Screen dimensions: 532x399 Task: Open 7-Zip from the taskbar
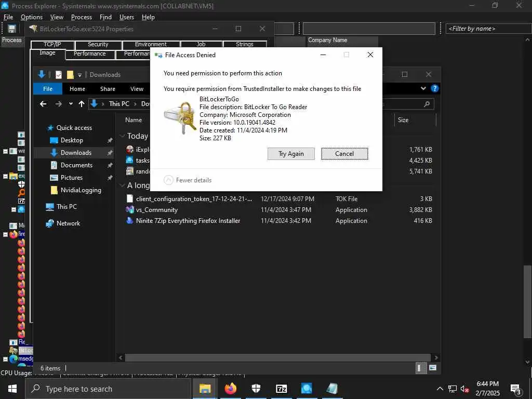pyautogui.click(x=281, y=389)
